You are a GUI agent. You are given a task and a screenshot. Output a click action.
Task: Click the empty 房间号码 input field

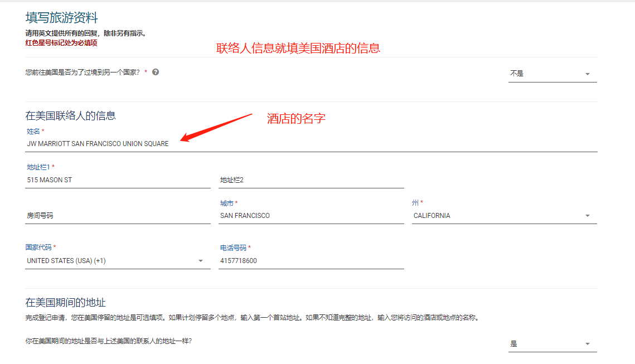118,215
